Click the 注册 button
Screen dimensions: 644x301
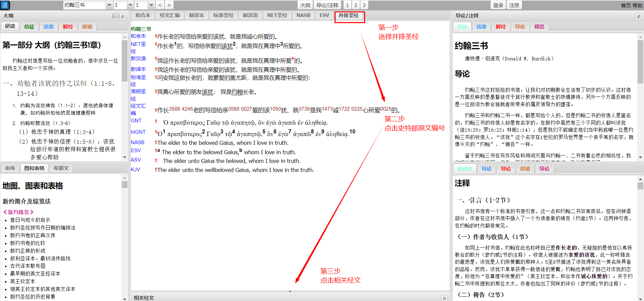pos(514,5)
